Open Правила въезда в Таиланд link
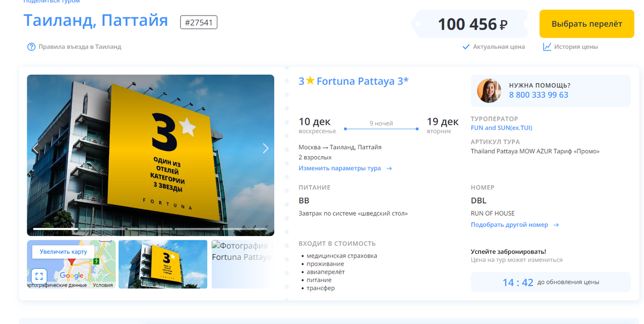The image size is (644, 324). [80, 47]
